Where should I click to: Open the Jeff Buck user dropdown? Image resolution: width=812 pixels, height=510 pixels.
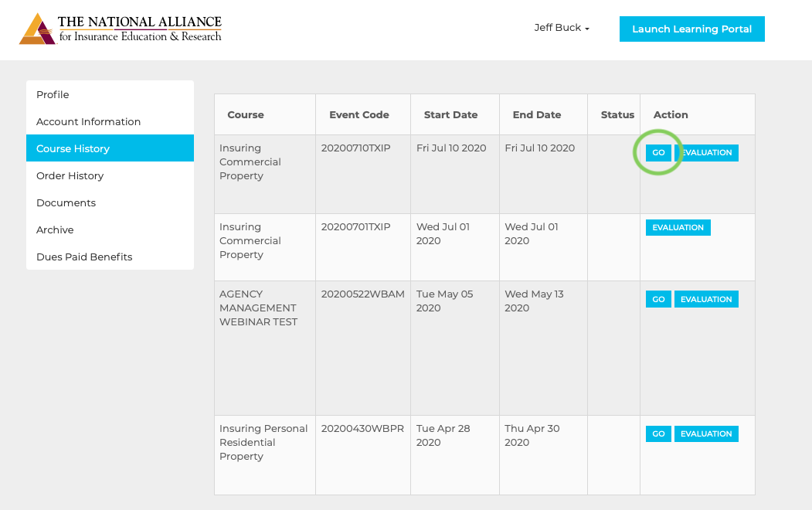click(562, 28)
